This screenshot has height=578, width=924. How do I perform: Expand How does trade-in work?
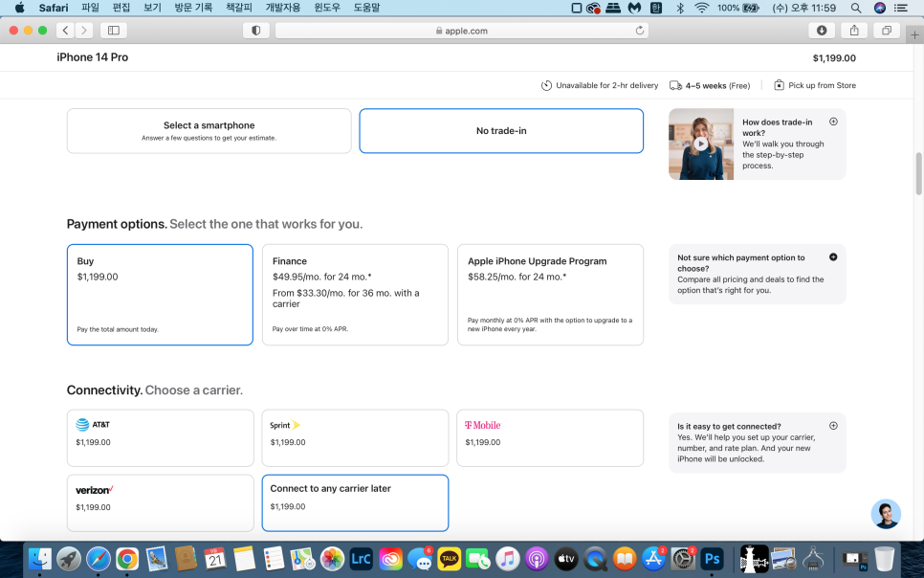pyautogui.click(x=833, y=122)
